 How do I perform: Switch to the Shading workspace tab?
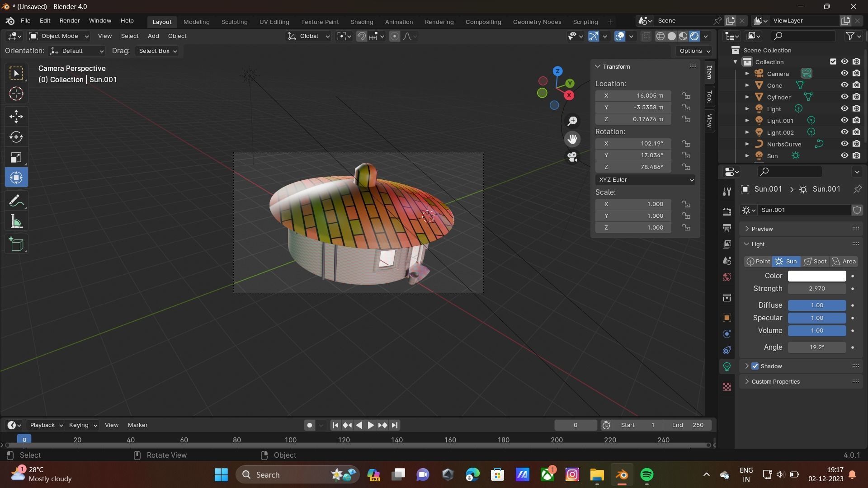(362, 22)
